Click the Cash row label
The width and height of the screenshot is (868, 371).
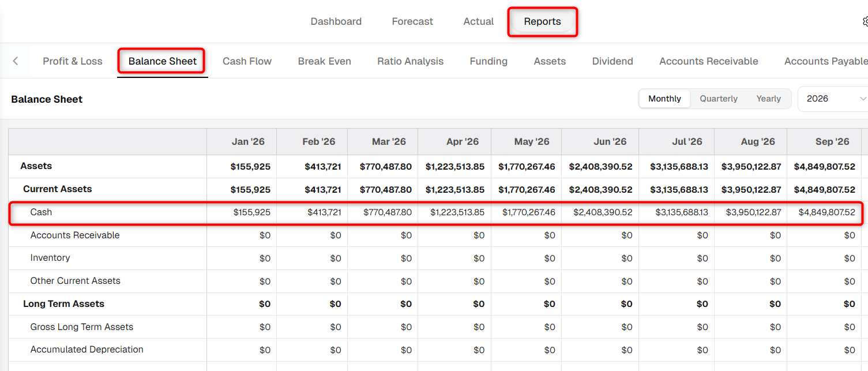tap(41, 212)
